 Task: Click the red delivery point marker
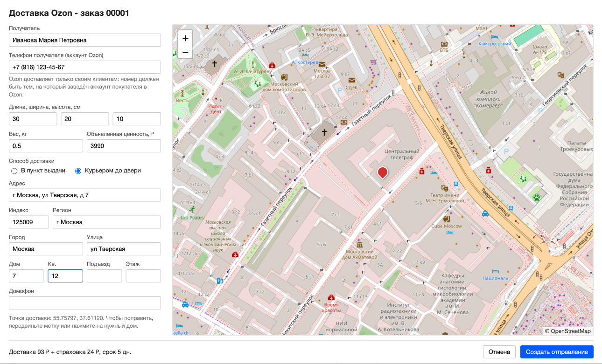pos(383,173)
